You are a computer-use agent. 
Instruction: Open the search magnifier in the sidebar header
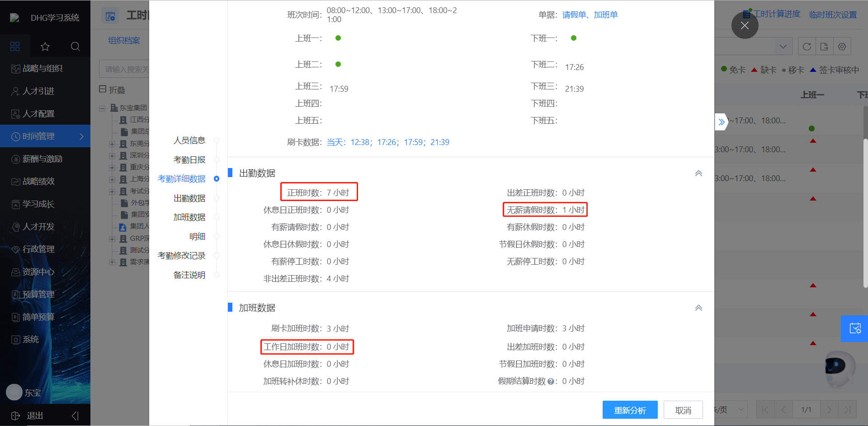(x=75, y=47)
